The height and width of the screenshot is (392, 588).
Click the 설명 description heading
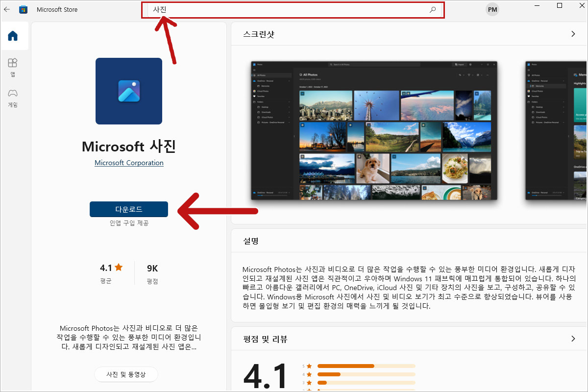pos(251,241)
